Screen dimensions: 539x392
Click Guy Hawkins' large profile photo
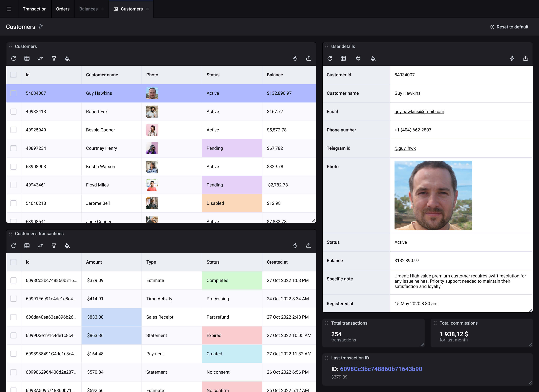433,195
